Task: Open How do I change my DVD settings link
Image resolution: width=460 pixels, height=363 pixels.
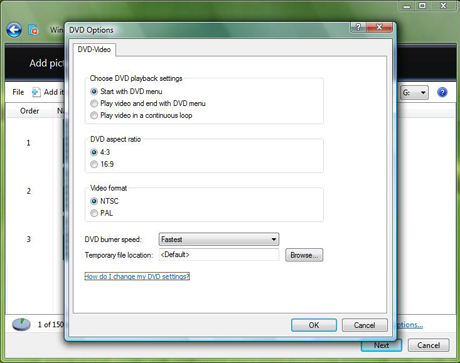Action: [137, 276]
